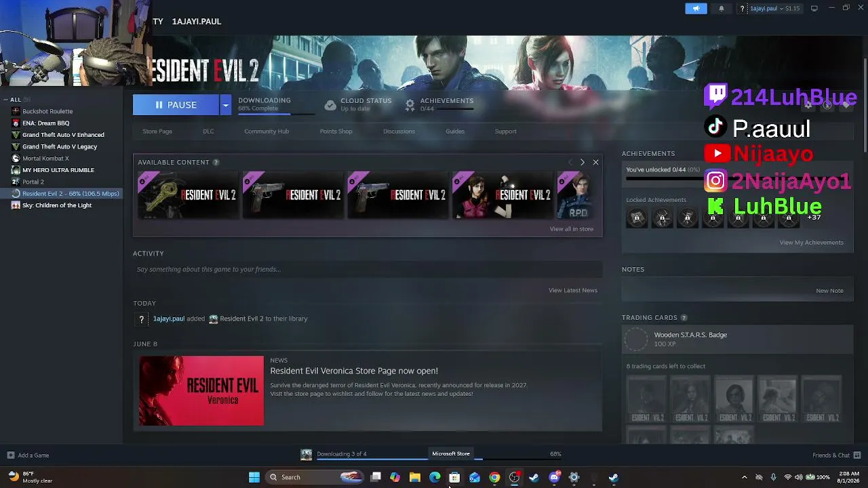Enter Big Picture mode from the title bar
Viewport: 868px width, 488px height.
[814, 8]
